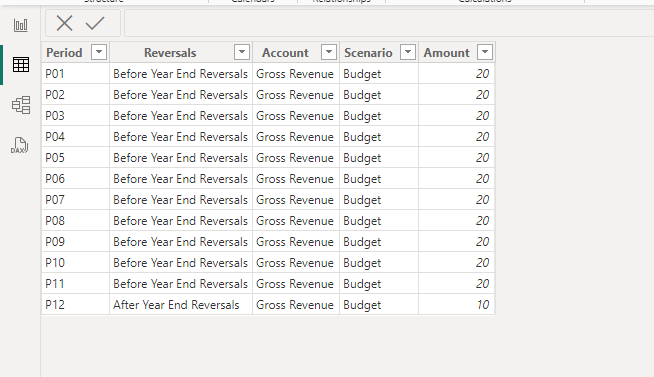This screenshot has width=654, height=377.
Task: Click Gross Revenue in row P08
Action: tap(296, 221)
